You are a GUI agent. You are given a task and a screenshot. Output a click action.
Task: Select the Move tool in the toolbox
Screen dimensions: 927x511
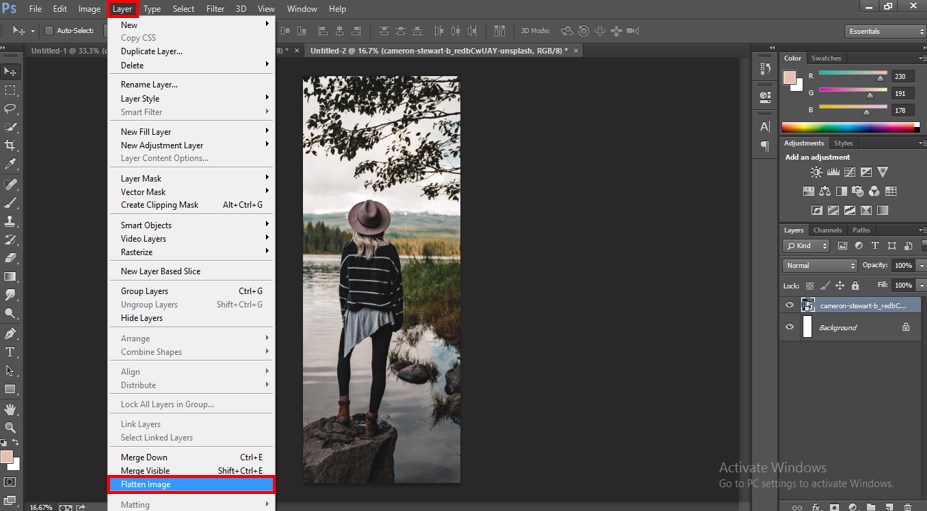10,72
